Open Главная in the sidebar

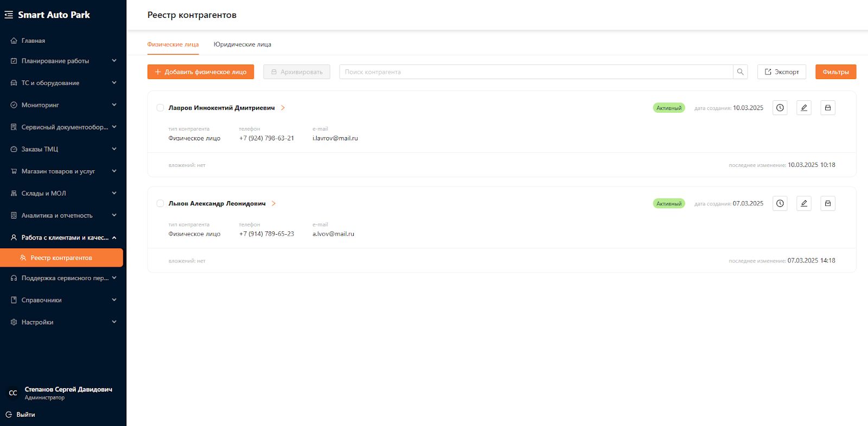[33, 41]
